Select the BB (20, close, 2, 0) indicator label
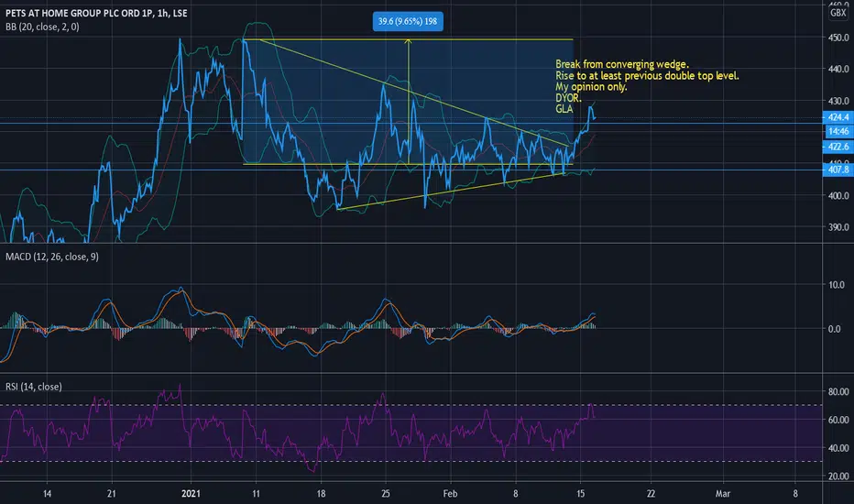 (x=42, y=27)
